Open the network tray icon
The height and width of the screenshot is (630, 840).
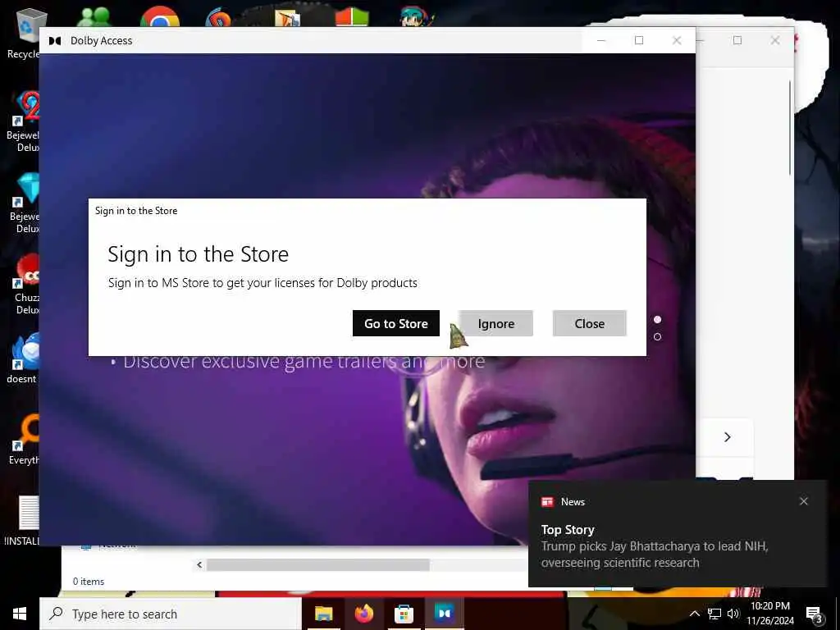click(x=714, y=614)
